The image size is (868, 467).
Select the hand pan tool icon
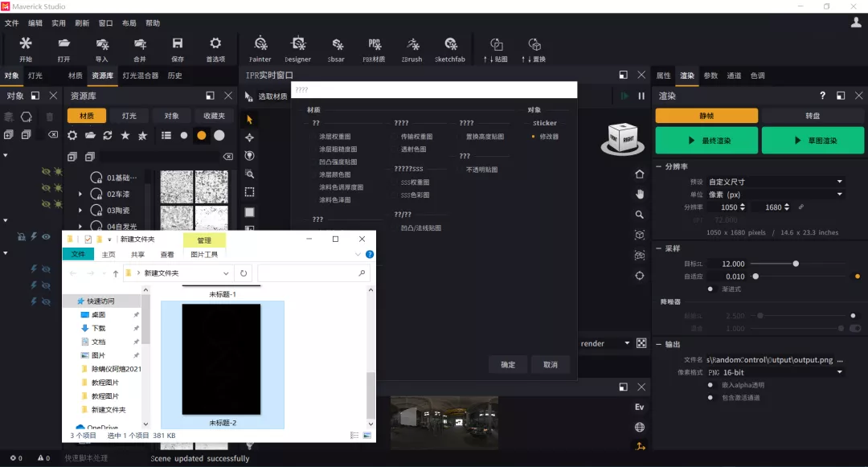[640, 195]
